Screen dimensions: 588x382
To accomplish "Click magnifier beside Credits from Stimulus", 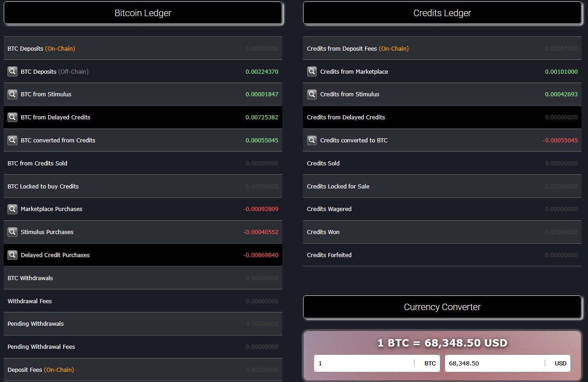I will click(x=312, y=94).
